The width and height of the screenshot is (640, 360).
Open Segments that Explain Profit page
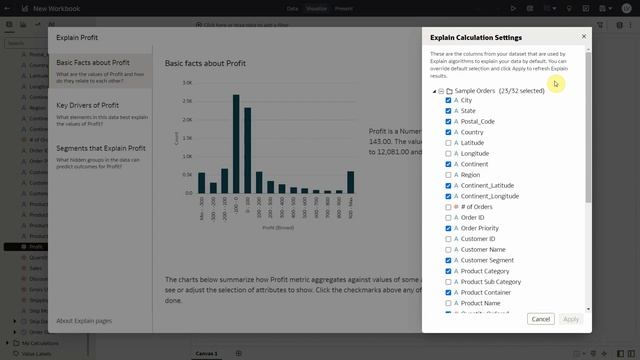[100, 156]
